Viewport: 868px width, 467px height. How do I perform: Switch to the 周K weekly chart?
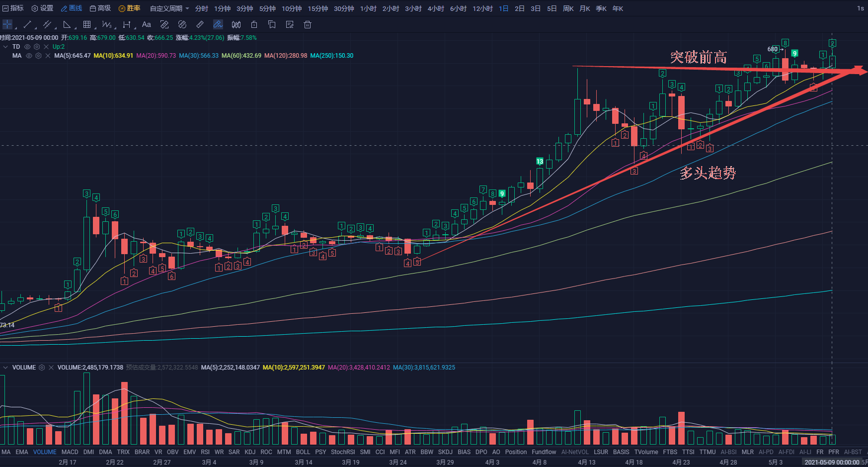[568, 8]
